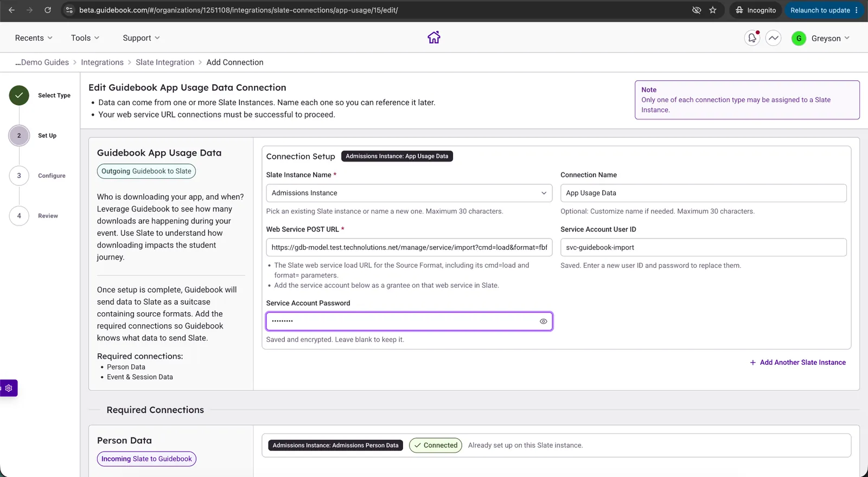Reload the page
The width and height of the screenshot is (868, 477).
tap(48, 10)
